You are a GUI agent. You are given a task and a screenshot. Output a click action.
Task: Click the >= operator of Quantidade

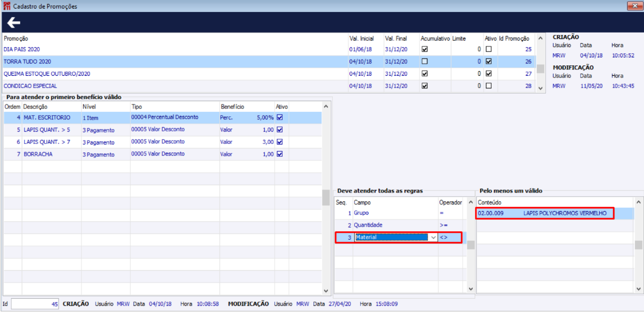pyautogui.click(x=443, y=225)
